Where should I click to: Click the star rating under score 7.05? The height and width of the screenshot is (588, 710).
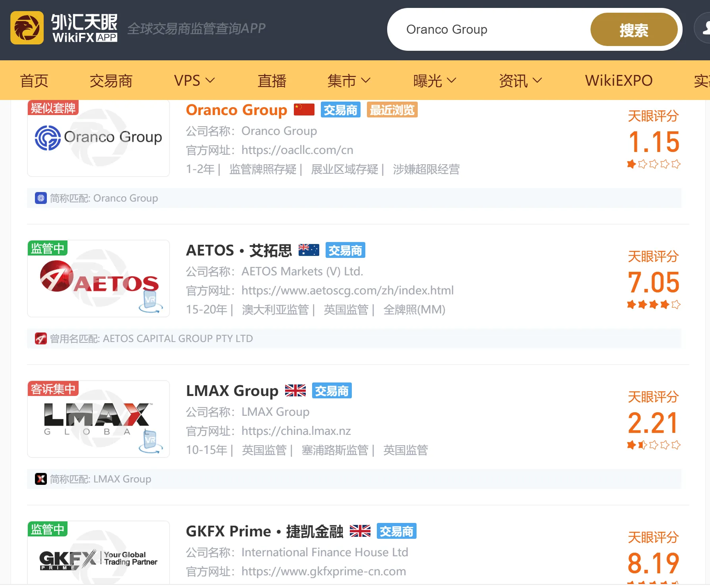pos(654,304)
